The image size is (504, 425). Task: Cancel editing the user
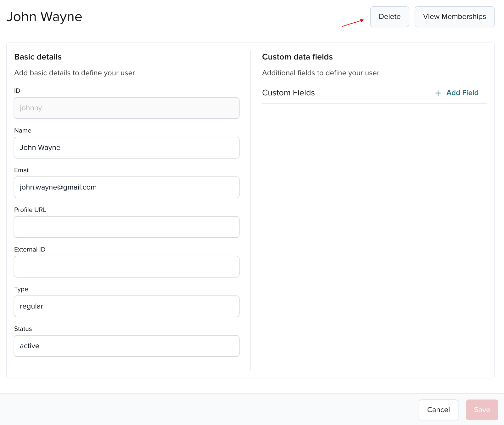click(438, 410)
